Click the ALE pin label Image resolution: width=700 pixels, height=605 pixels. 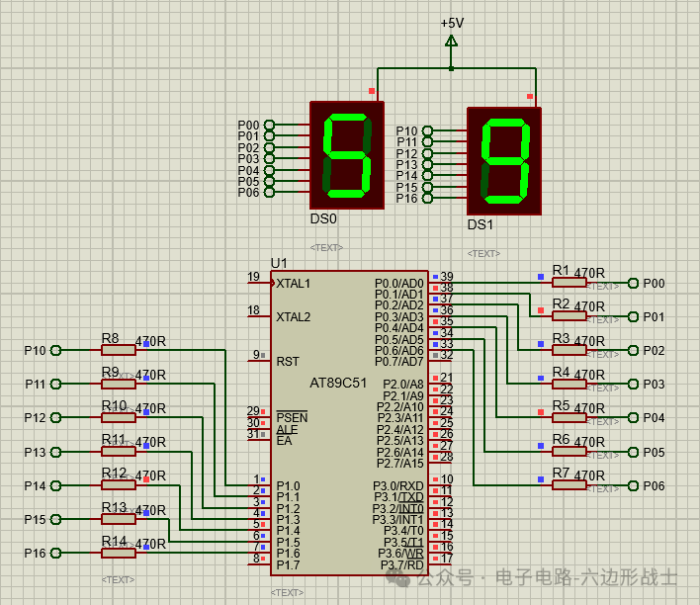click(x=287, y=429)
